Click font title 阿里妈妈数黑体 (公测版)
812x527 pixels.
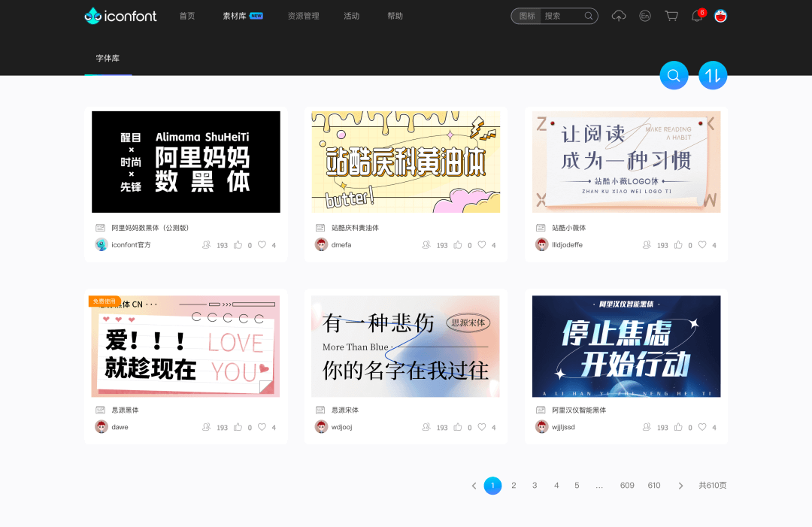click(150, 228)
